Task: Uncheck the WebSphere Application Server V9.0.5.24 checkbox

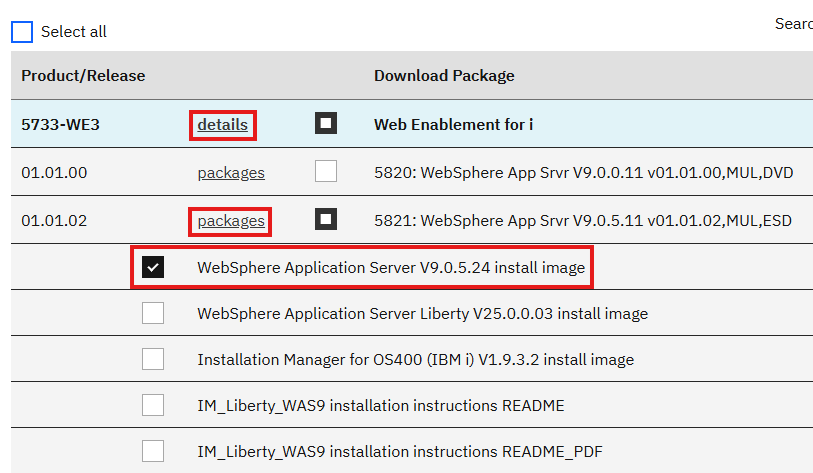Action: coord(153,267)
